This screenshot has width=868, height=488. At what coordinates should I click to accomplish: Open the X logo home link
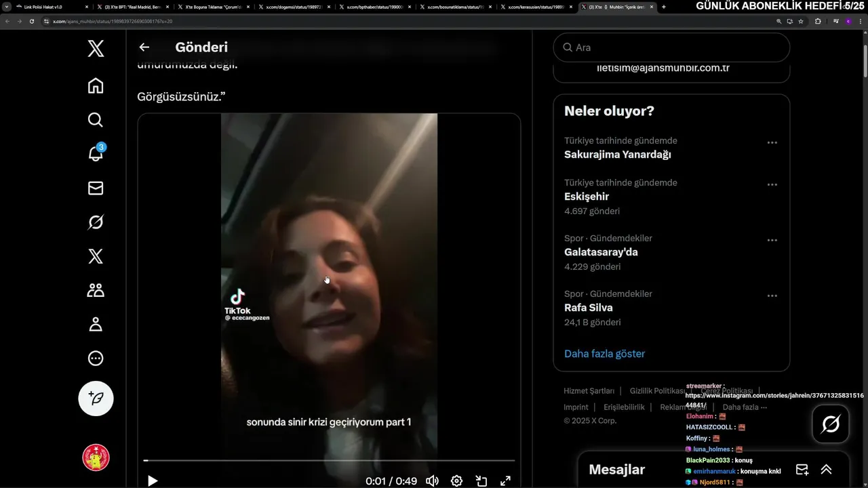coord(96,49)
